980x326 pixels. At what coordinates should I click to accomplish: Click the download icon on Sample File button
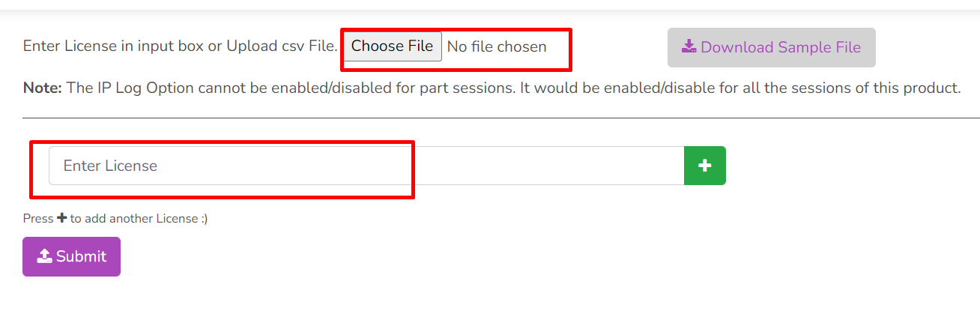[x=689, y=46]
